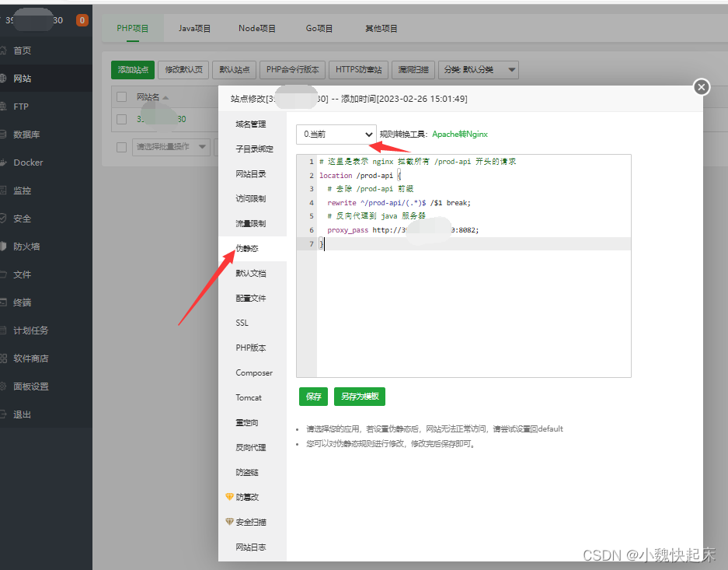Click the 默认站点 button
728x570 pixels.
pos(235,70)
